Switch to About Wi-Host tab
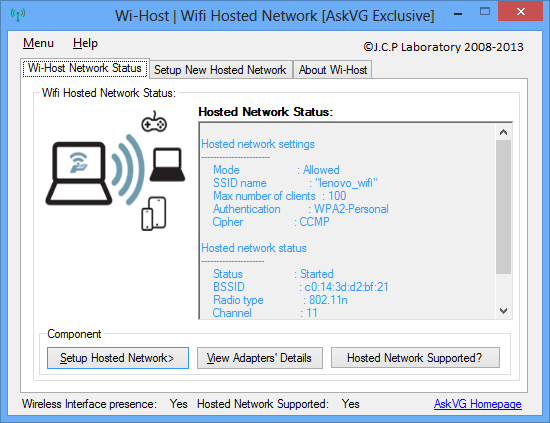This screenshot has height=423, width=550. (x=333, y=70)
